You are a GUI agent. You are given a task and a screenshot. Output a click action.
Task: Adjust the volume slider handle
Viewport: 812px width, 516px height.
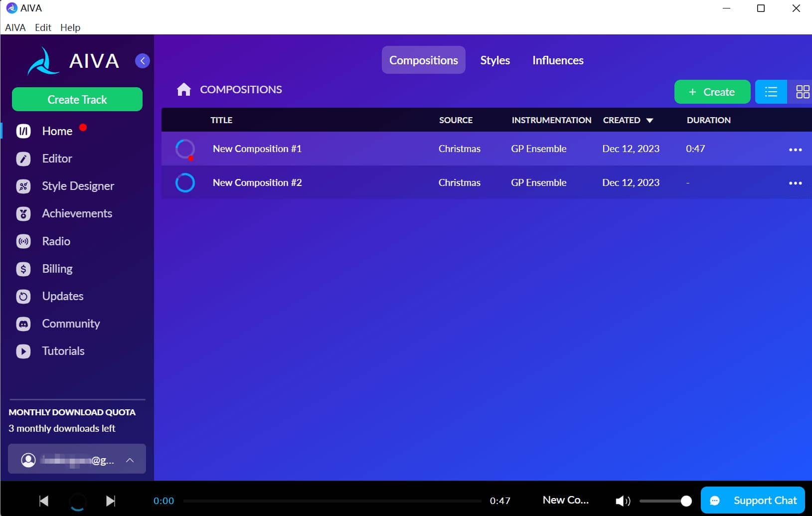tap(686, 501)
